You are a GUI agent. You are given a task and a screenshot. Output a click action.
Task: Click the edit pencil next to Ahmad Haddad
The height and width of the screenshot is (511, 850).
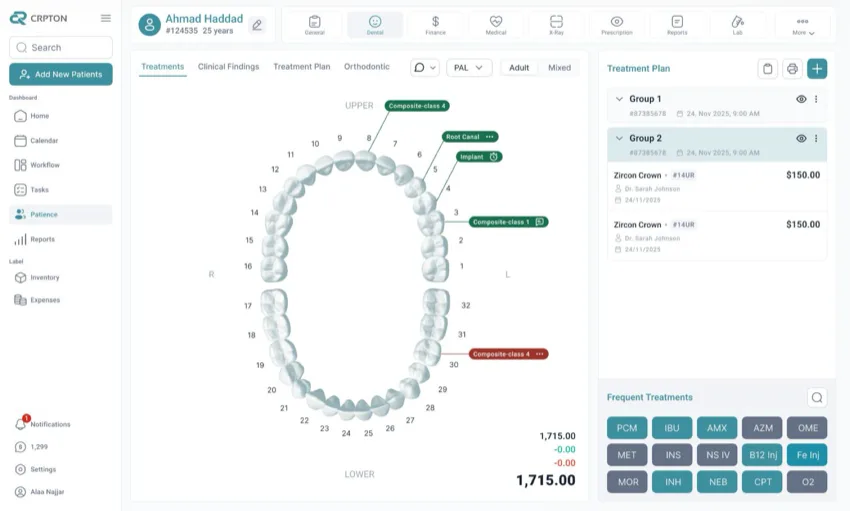click(257, 25)
